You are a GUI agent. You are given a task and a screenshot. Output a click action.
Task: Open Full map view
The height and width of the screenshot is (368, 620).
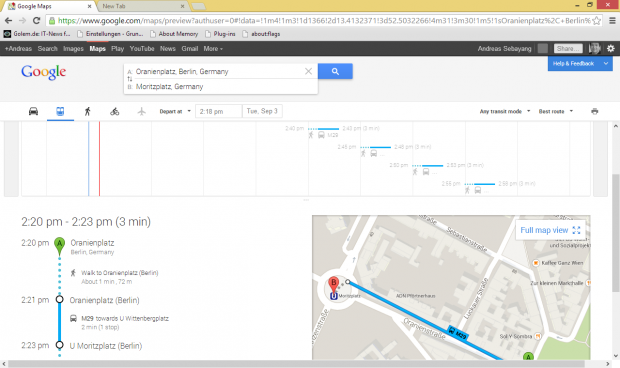[550, 230]
